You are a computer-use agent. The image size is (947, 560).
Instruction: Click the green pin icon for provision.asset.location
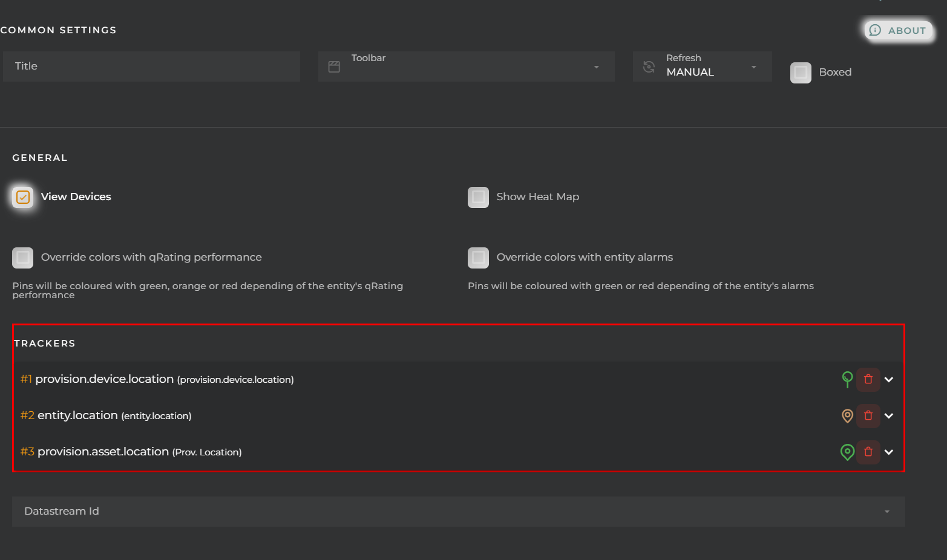click(x=847, y=452)
